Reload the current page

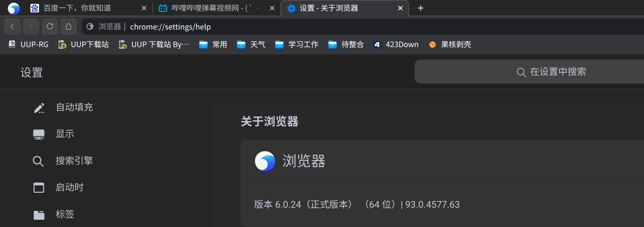(x=50, y=27)
